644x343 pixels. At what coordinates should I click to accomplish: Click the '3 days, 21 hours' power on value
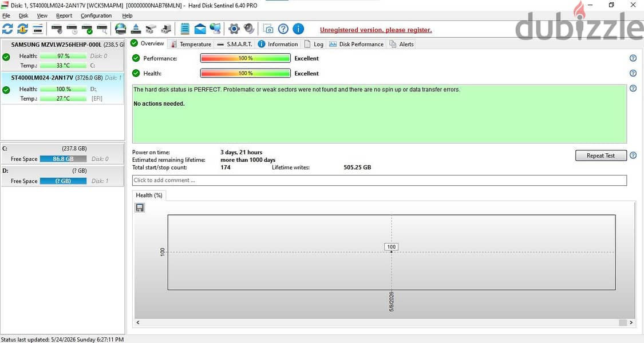pyautogui.click(x=241, y=152)
